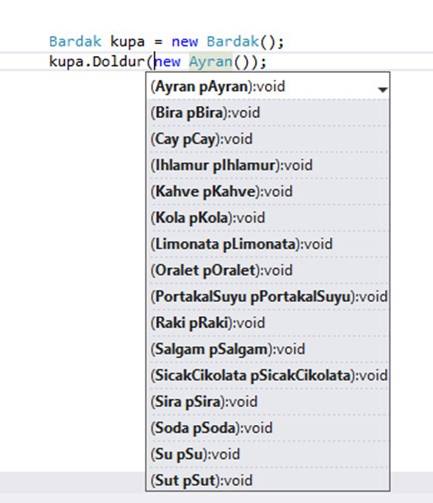
Task: Select the Limonata pLimonata overload
Action: click(x=268, y=244)
